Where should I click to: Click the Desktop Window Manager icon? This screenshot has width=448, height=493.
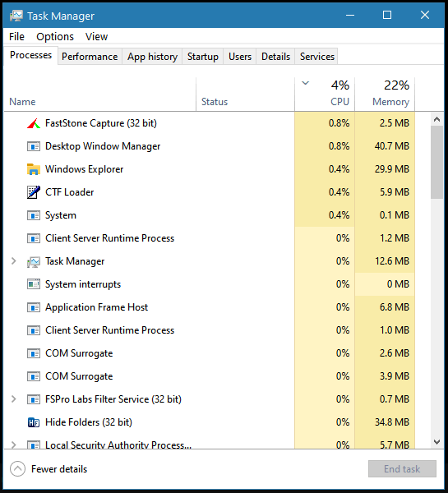coord(34,146)
